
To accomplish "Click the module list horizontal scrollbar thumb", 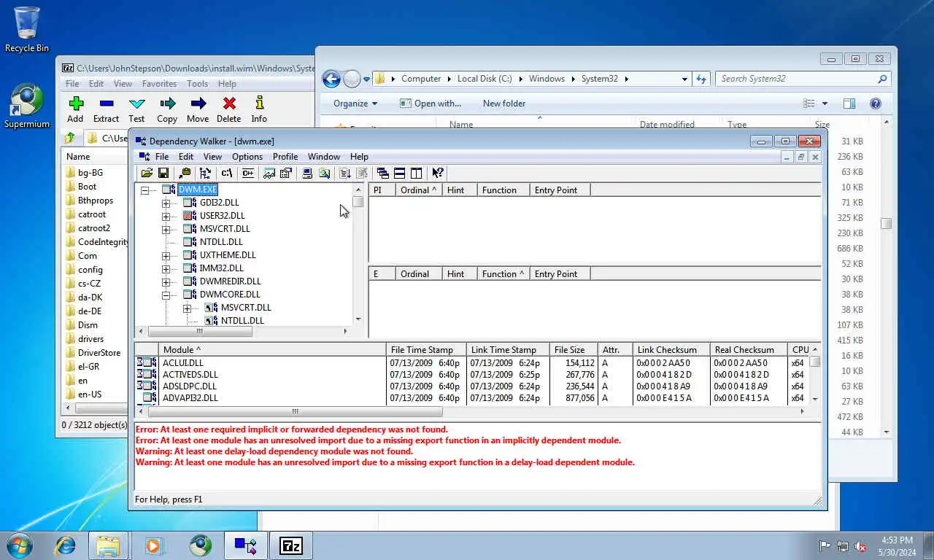I will pyautogui.click(x=295, y=411).
